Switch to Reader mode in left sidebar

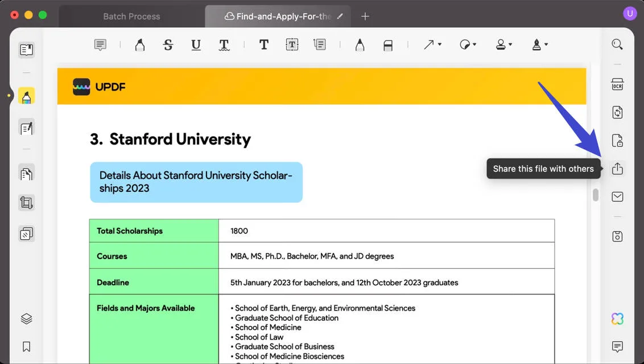26,50
